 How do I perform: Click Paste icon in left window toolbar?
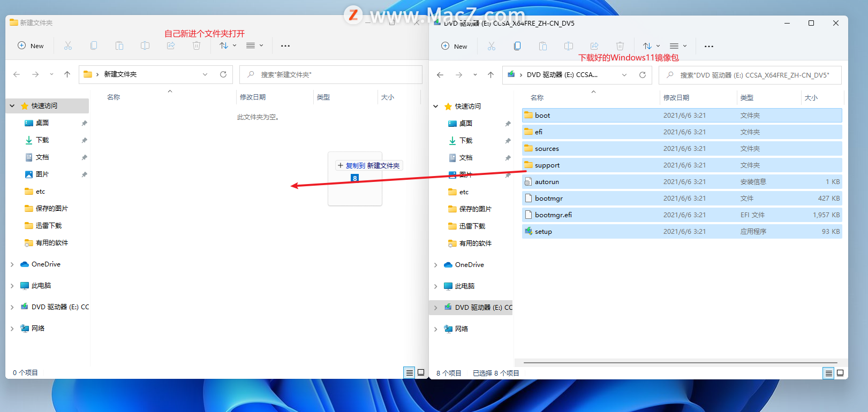(119, 45)
